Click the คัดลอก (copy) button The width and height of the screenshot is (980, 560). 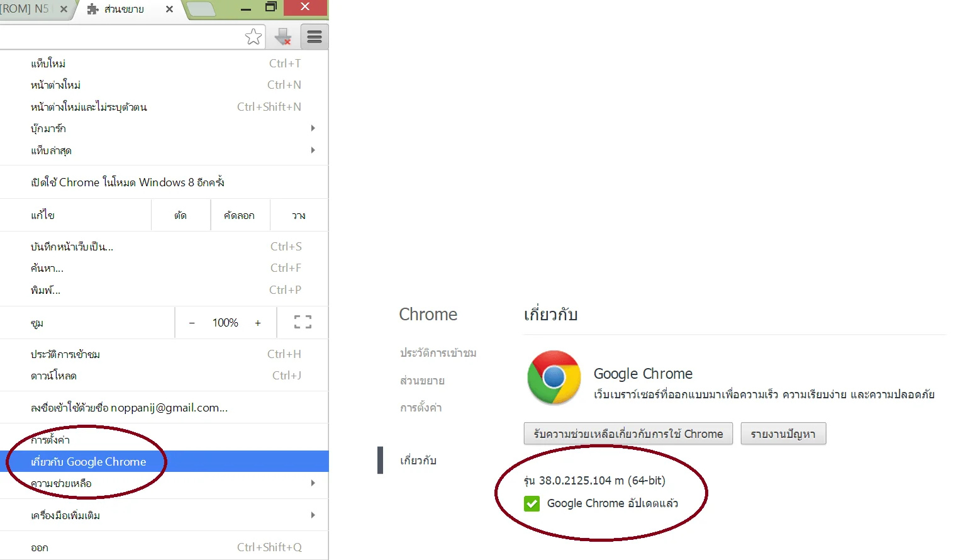[x=240, y=215]
